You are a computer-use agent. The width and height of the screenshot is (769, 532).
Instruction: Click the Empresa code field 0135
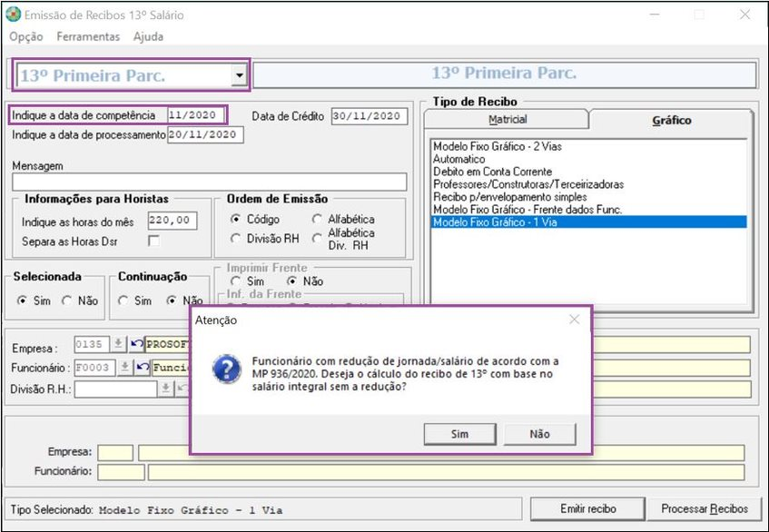(92, 344)
